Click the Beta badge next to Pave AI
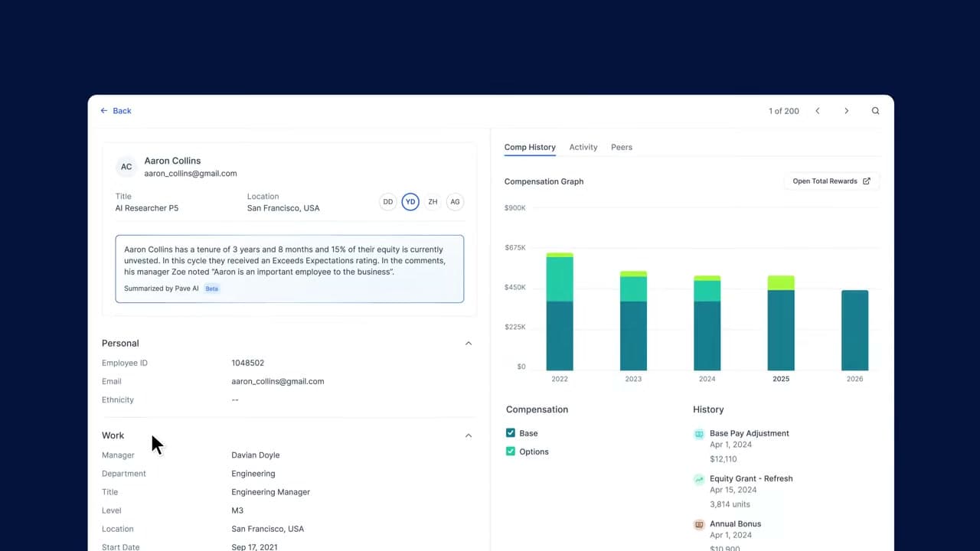980x551 pixels. click(x=212, y=289)
